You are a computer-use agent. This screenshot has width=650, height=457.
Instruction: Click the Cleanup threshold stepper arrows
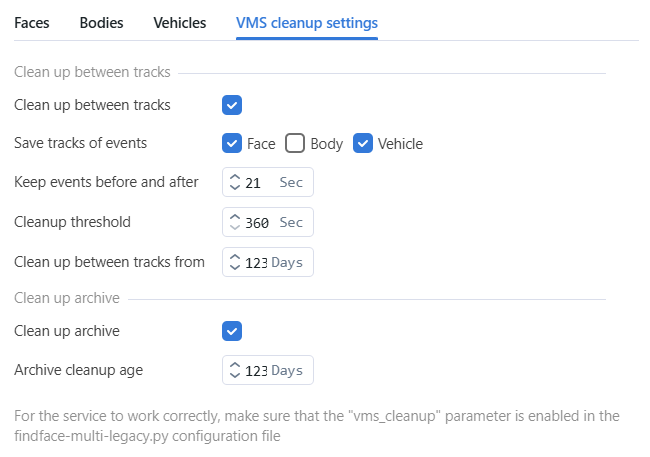point(235,222)
